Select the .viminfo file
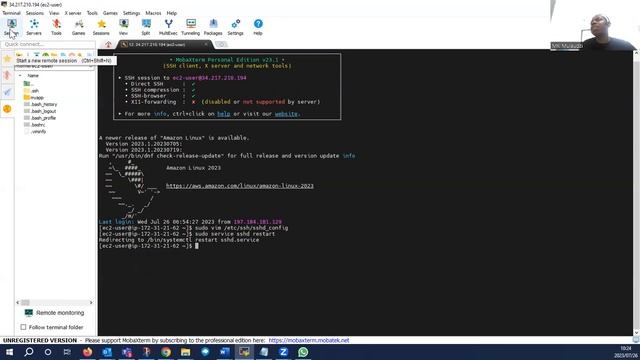640x360 pixels. tap(35, 131)
